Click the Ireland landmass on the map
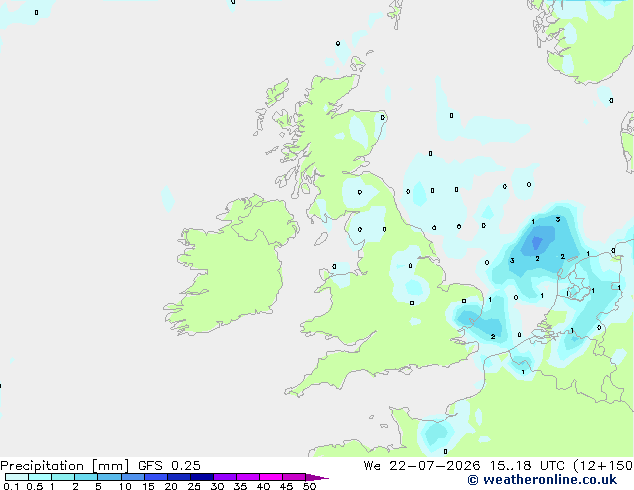The height and width of the screenshot is (490, 634). click(230, 267)
